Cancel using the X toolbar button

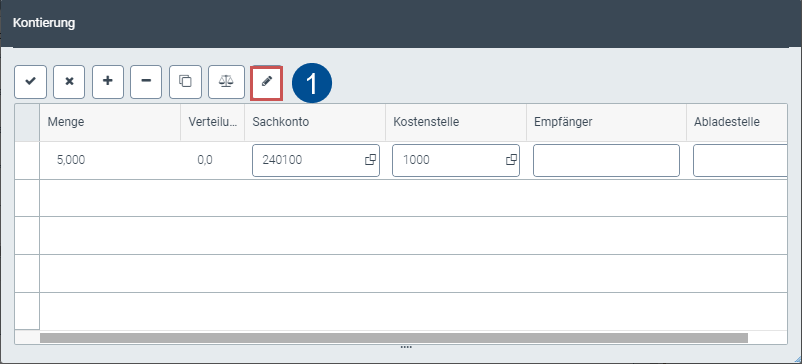coord(69,82)
